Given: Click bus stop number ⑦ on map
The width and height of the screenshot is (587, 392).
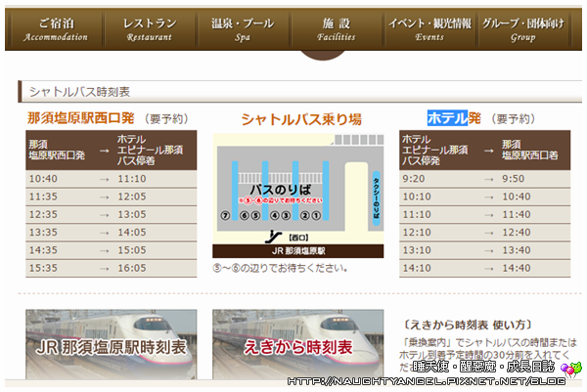Looking at the screenshot, I should 225,216.
